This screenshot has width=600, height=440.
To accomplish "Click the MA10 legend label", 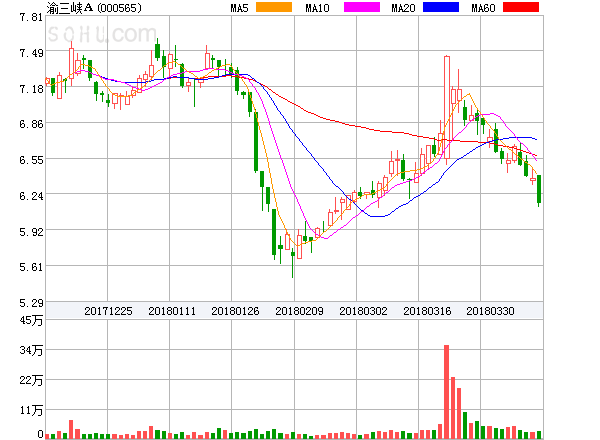I will 317,8.
